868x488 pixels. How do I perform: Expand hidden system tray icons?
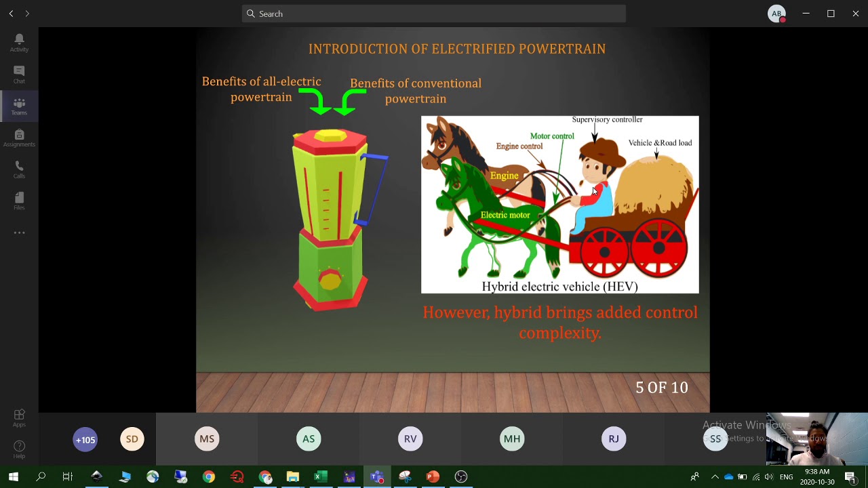tap(715, 477)
